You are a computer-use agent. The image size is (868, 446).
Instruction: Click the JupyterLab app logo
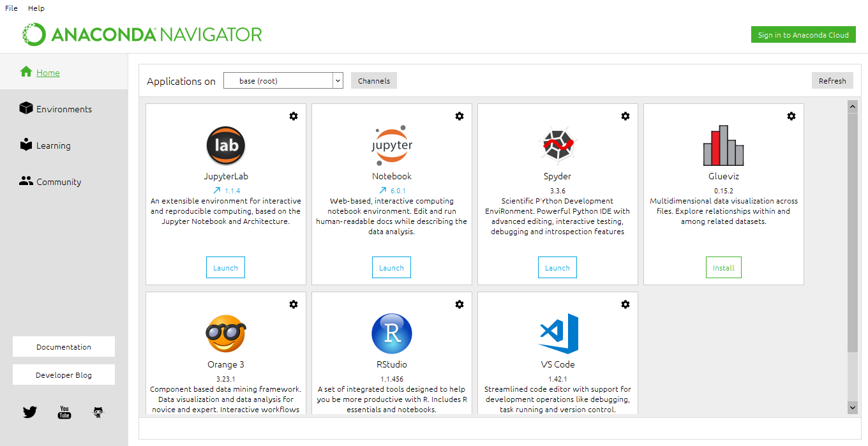226,145
